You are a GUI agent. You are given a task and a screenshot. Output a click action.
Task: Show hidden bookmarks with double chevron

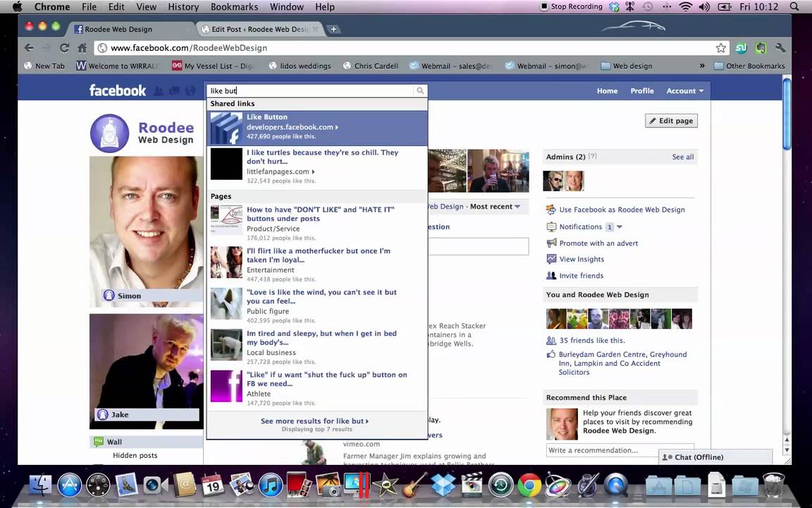(702, 66)
